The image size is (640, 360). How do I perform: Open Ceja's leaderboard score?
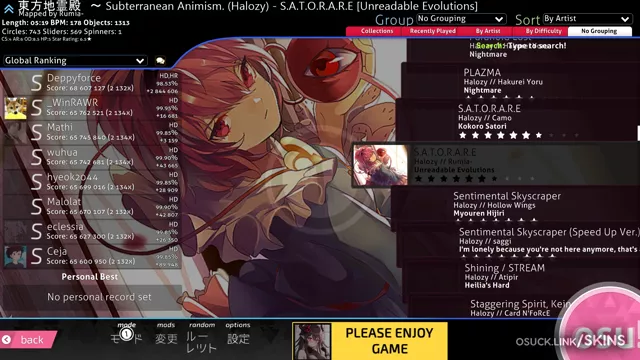pyautogui.click(x=91, y=257)
